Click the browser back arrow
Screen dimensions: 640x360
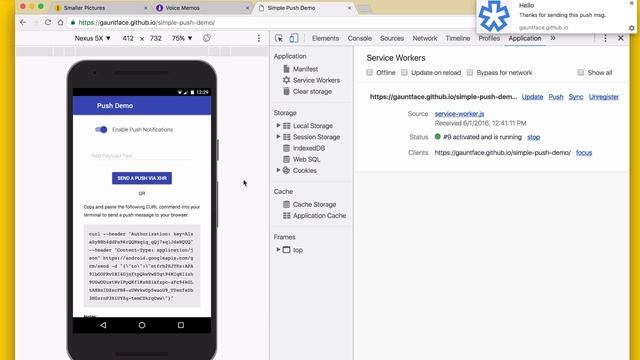pyautogui.click(x=23, y=22)
